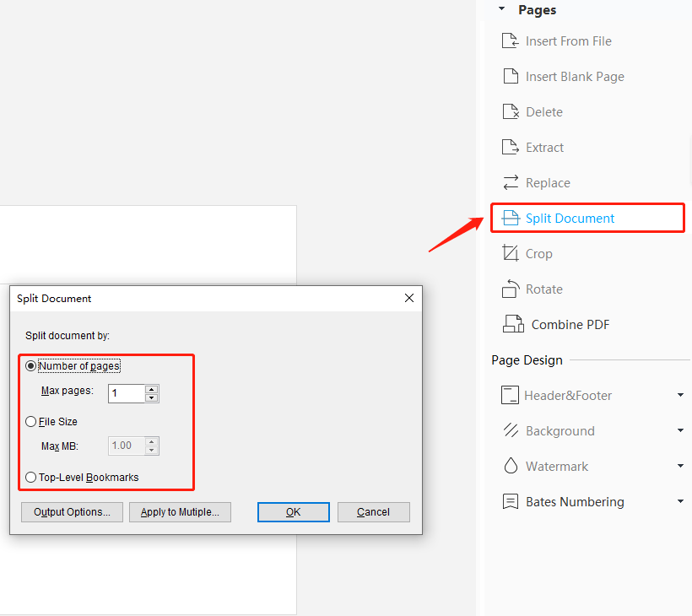Click the Rotate pages icon
Viewport: 692px width, 616px height.
pyautogui.click(x=511, y=289)
